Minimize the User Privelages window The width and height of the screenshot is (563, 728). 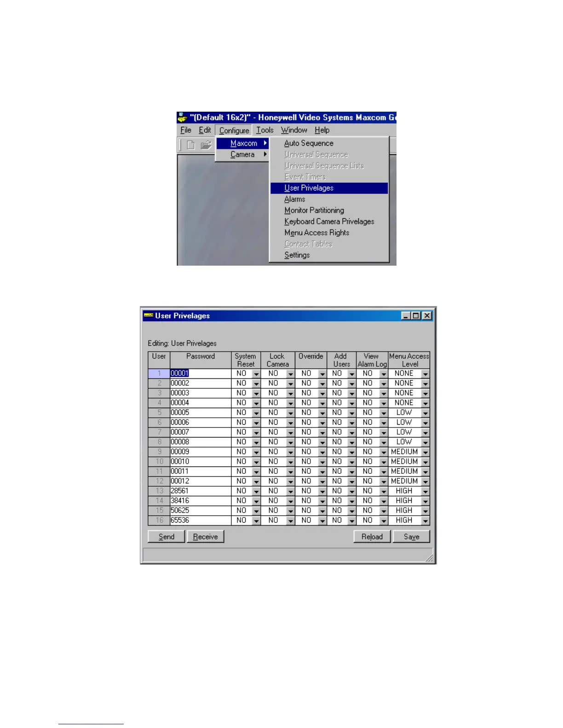pyautogui.click(x=406, y=316)
